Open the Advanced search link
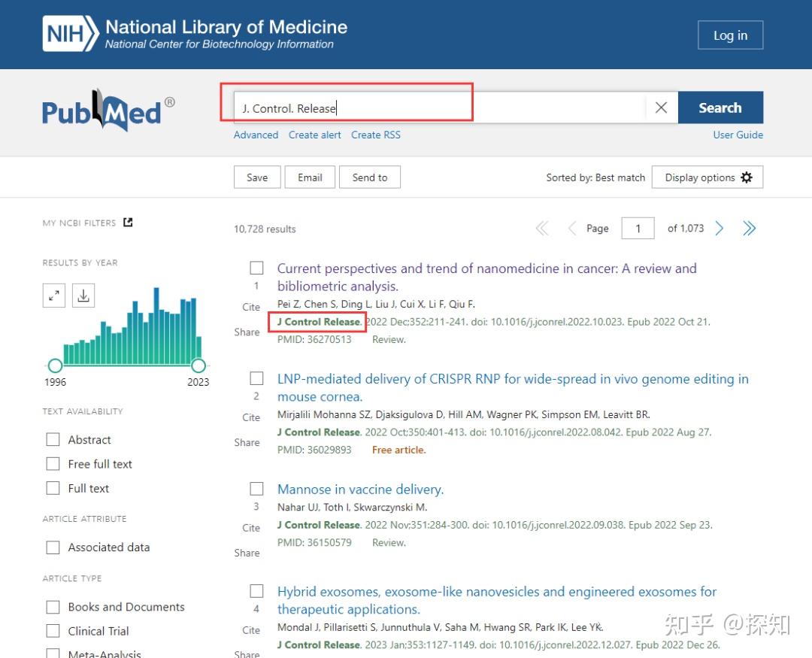This screenshot has height=658, width=812. (x=256, y=135)
